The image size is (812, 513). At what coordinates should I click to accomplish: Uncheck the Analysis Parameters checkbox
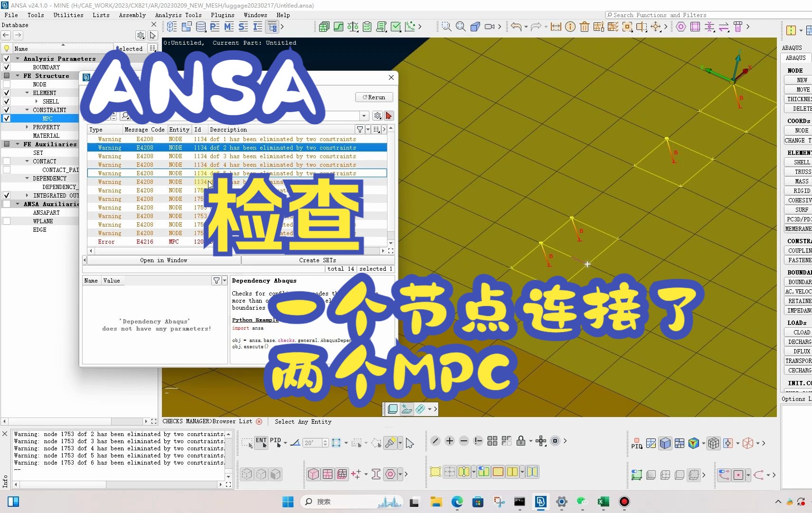click(7, 59)
